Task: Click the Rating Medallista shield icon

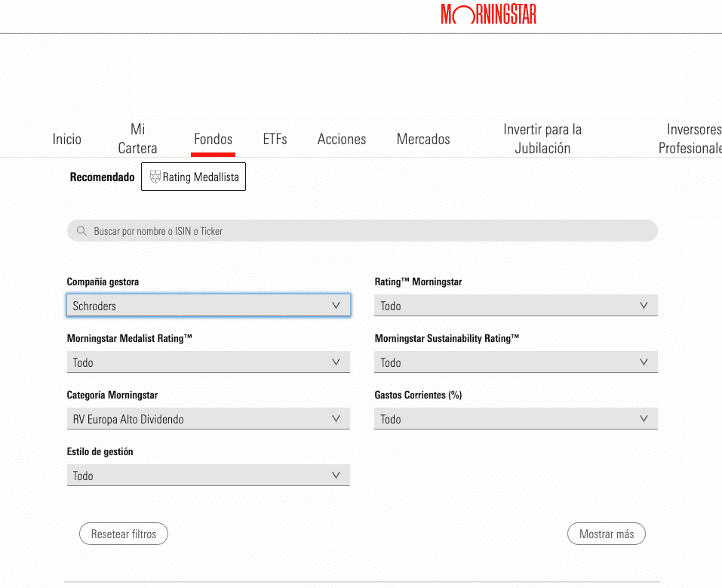Action: pyautogui.click(x=155, y=177)
